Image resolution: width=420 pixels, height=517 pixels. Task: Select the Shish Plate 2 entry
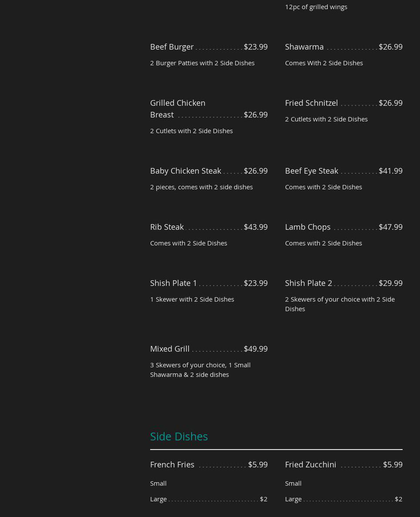[309, 283]
